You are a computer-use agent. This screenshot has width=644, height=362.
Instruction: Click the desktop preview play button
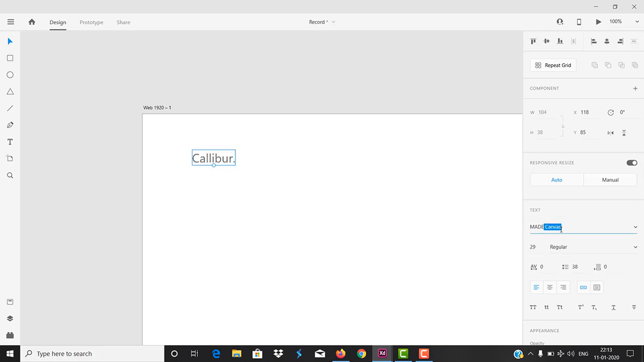pos(598,22)
